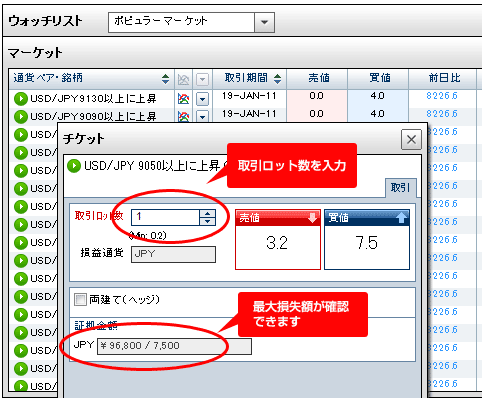Enable 両建て(ヘッジ) checkbox
Screen dimensions: 484x400
click(80, 300)
